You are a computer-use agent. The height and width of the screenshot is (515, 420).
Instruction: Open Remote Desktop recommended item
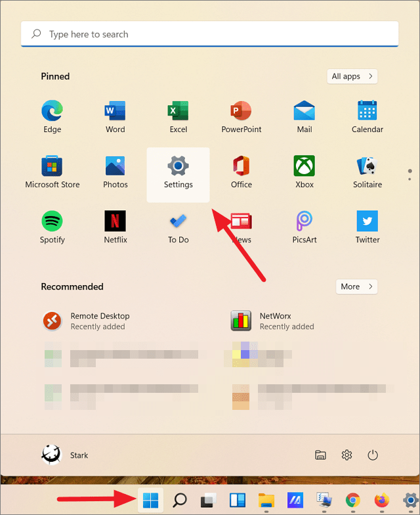(86, 321)
